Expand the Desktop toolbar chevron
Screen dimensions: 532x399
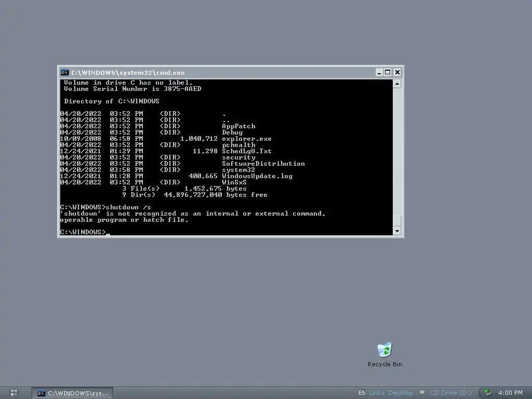[422, 392]
